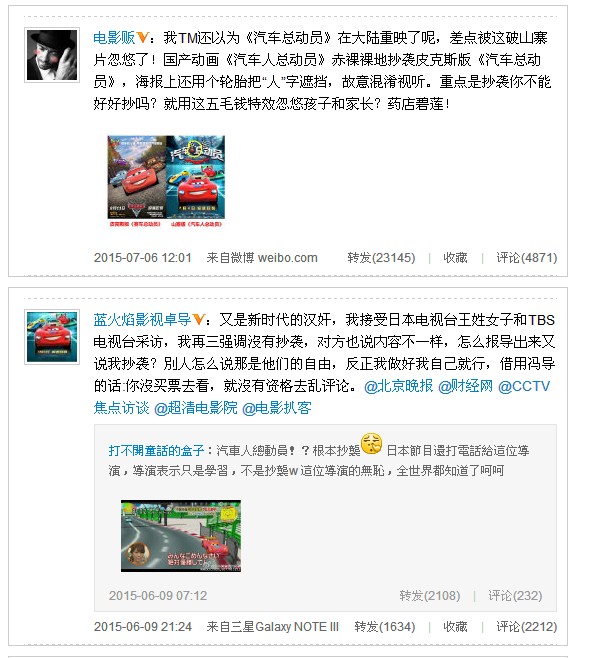The width and height of the screenshot is (590, 658).
Task: Click the @北京晚报 mention
Action: coord(398,386)
